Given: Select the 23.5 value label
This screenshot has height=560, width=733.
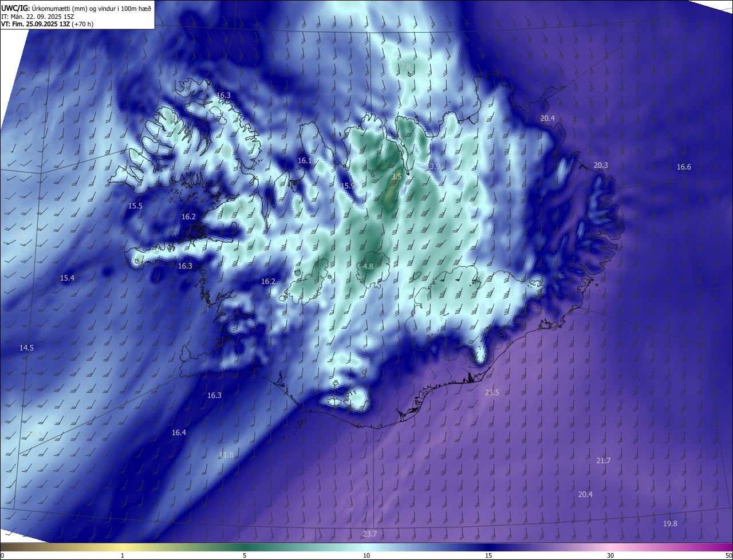Looking at the screenshot, I should pos(492,392).
